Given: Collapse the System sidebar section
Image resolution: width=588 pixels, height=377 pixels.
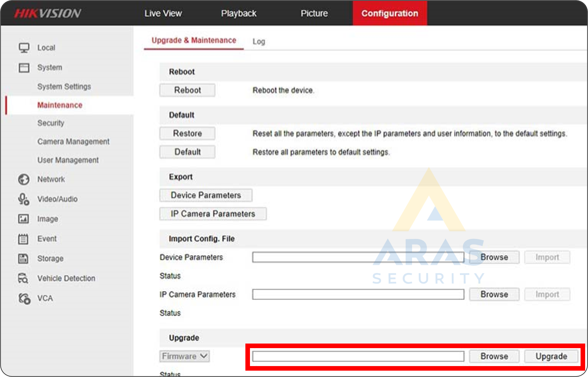Looking at the screenshot, I should pyautogui.click(x=50, y=68).
